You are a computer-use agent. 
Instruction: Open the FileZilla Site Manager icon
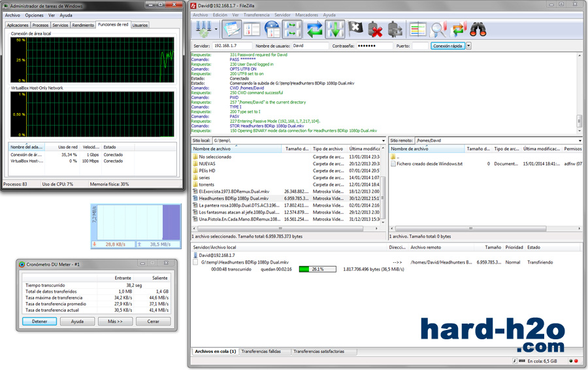point(203,29)
